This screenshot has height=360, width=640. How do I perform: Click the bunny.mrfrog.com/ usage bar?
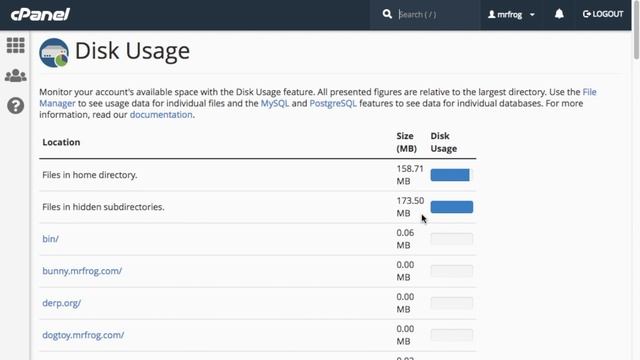pos(451,271)
